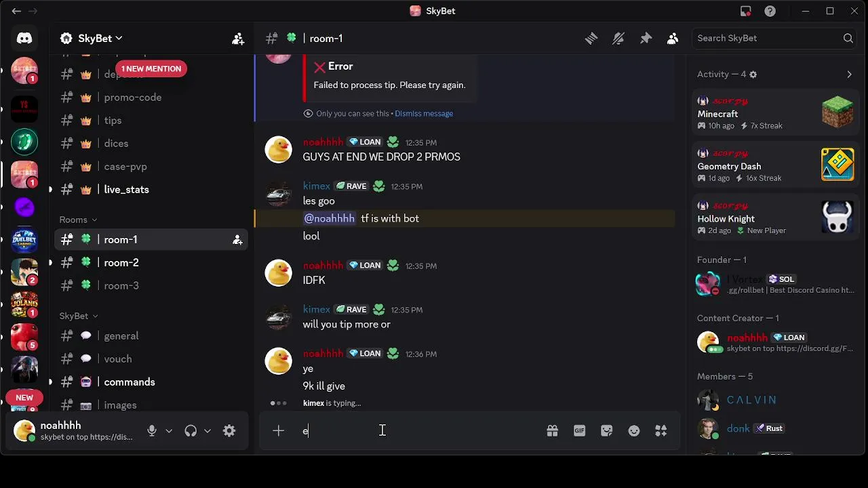Click the Minecraft game thumbnail

(837, 113)
